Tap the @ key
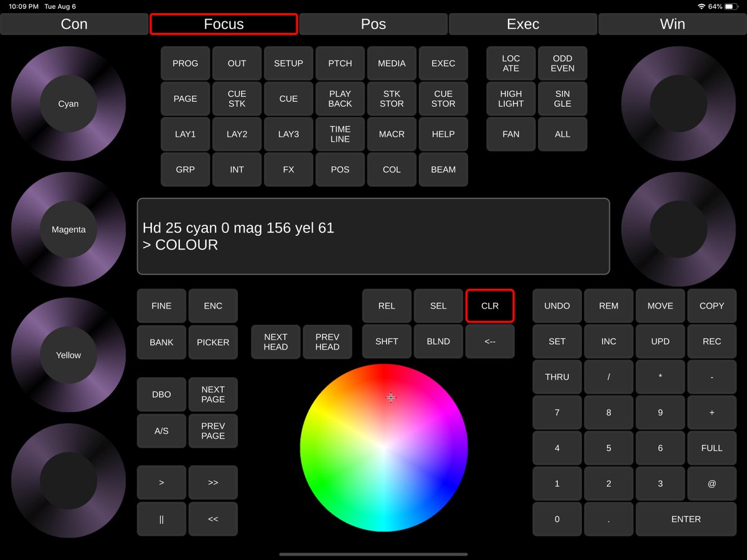 (x=712, y=483)
